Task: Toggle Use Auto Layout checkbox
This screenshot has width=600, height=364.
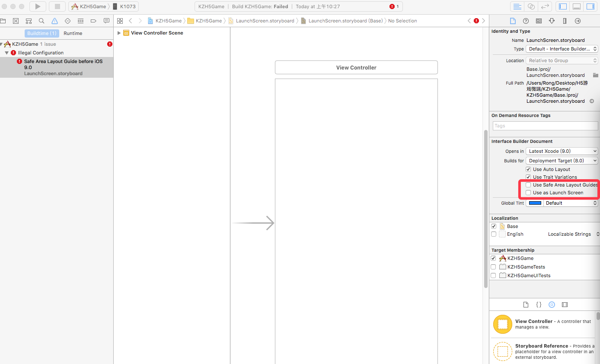Action: coord(528,169)
